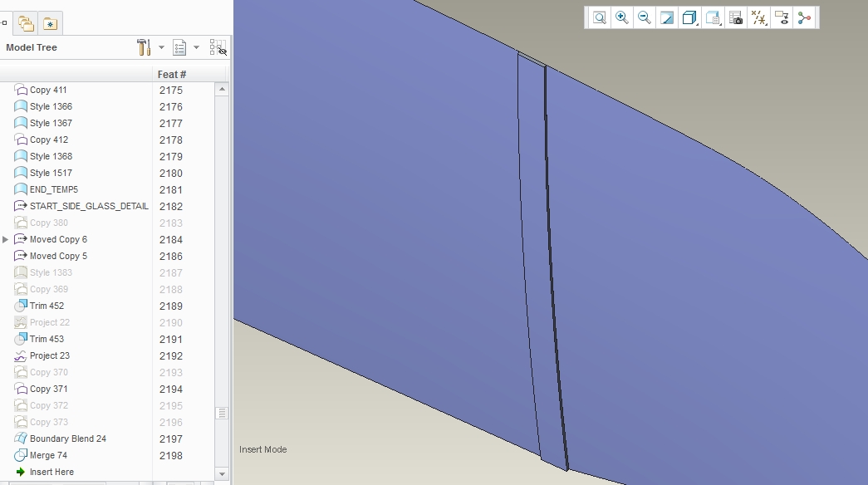Select the suppressed Copy 373 feature
Viewport: 868px width, 485px height.
point(49,422)
